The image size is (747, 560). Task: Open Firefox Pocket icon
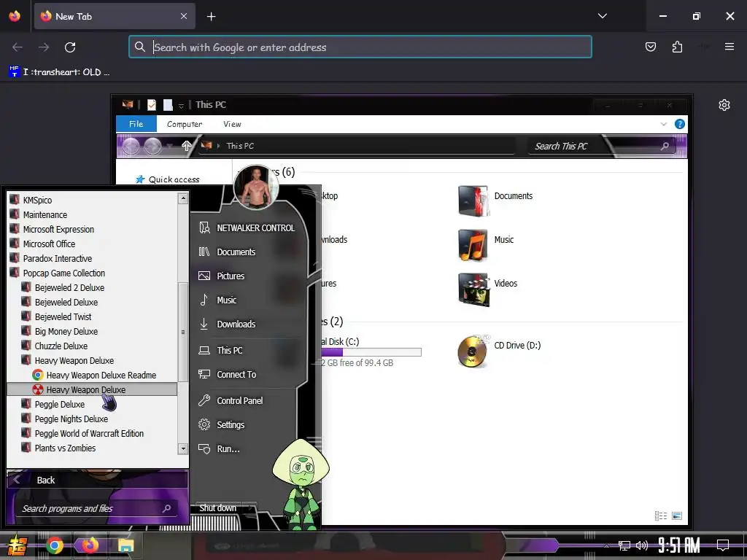tap(650, 47)
